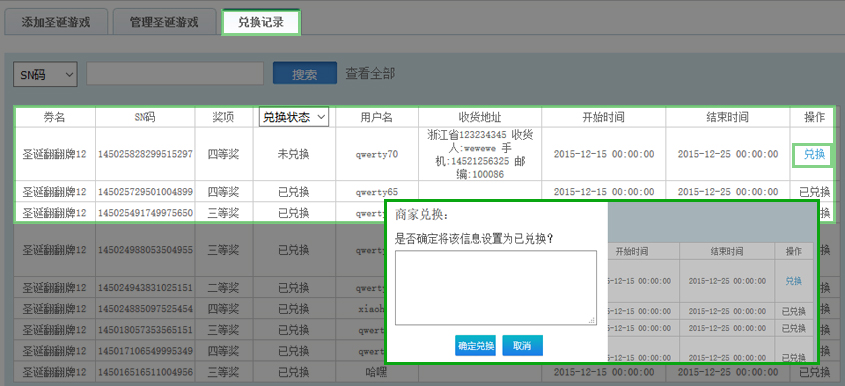The image size is (845, 386).
Task: Click username qwerty70
Action: coord(376,155)
